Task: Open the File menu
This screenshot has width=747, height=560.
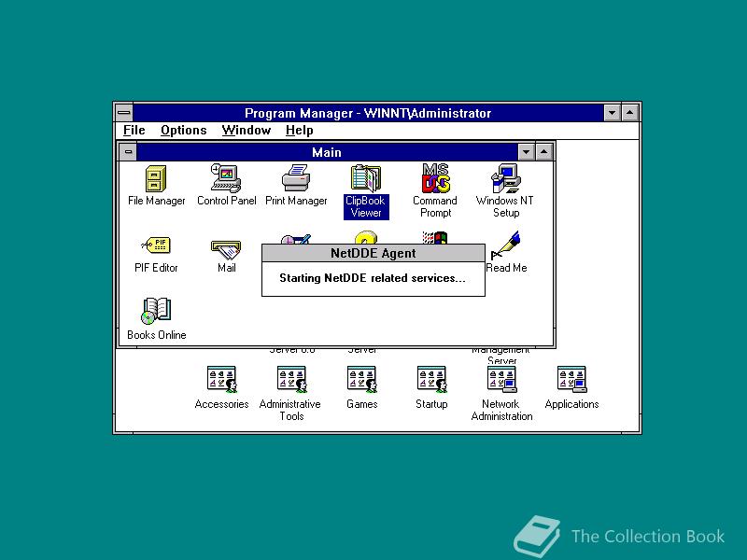Action: click(134, 130)
